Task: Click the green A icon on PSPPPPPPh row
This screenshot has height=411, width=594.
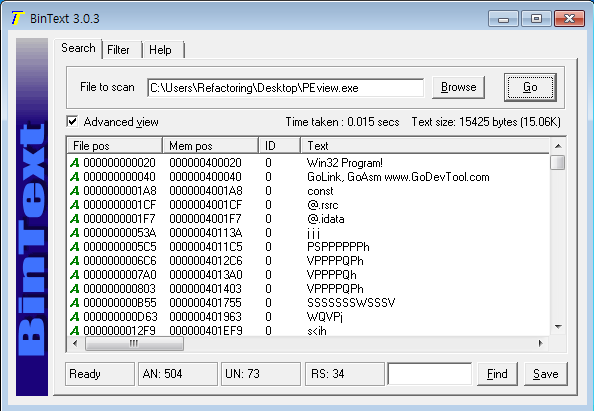Action: 75,247
